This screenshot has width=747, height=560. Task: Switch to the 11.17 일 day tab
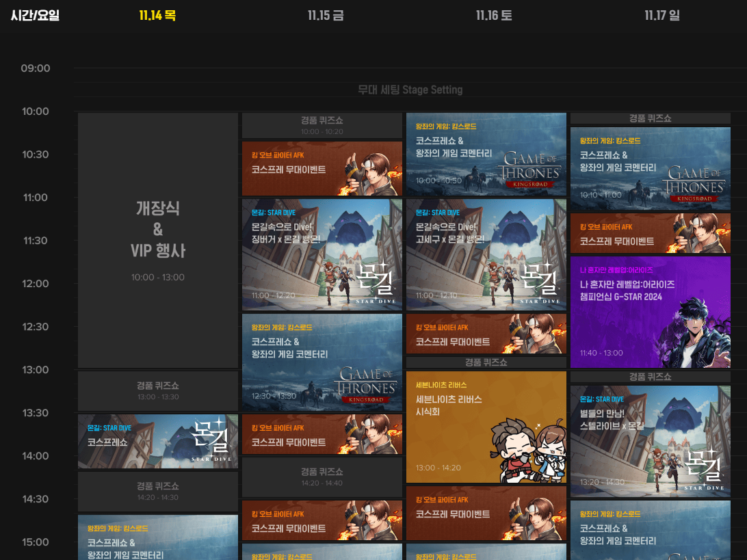tap(662, 15)
